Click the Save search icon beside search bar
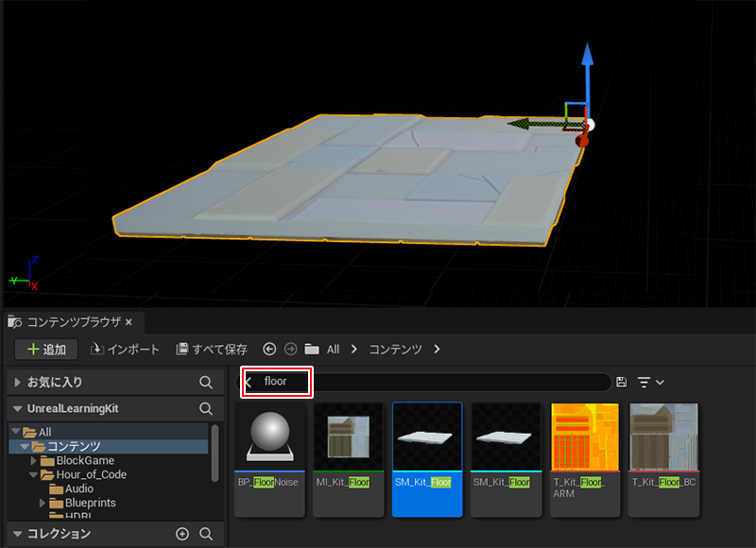This screenshot has width=756, height=548. [x=621, y=382]
